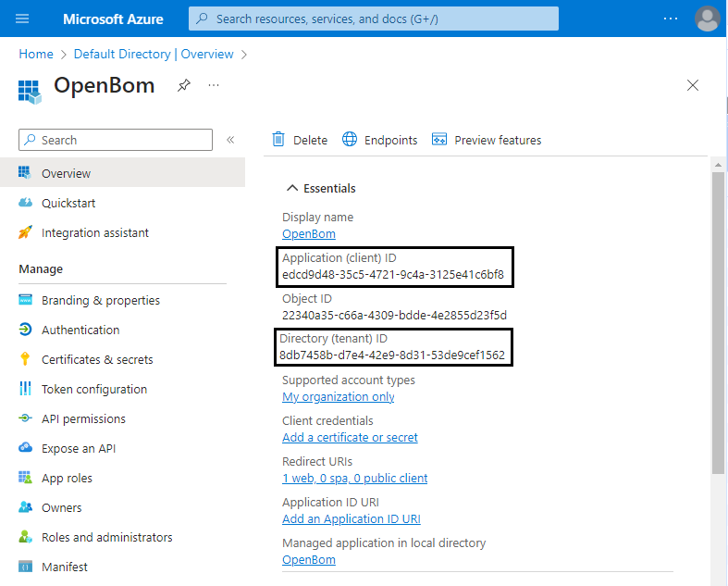Click the Branding & properties icon

click(x=25, y=299)
